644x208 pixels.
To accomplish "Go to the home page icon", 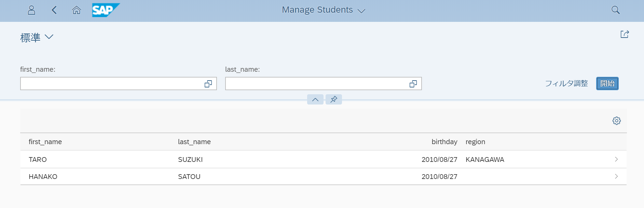I will [x=77, y=10].
